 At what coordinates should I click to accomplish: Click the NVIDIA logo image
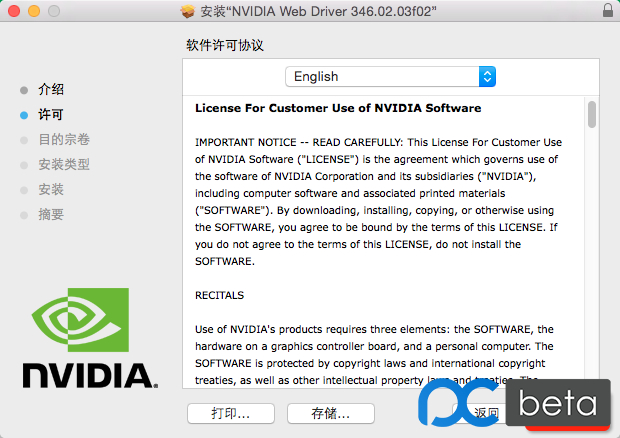[x=90, y=338]
